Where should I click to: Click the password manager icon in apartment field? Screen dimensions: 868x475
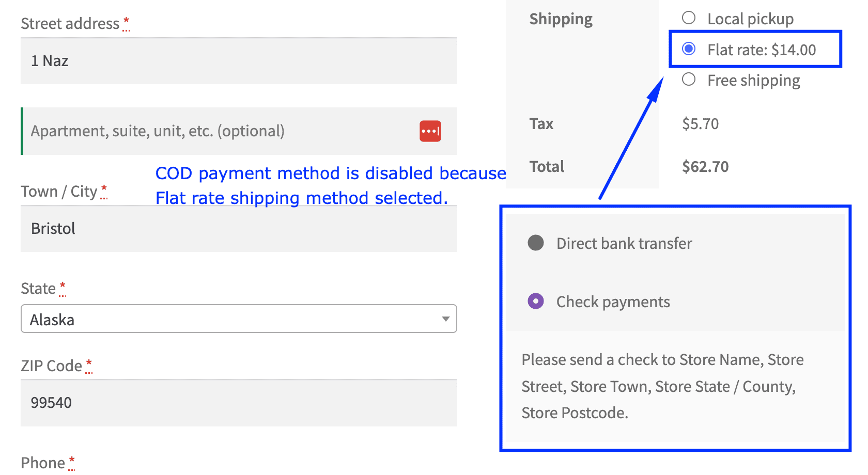click(x=430, y=131)
